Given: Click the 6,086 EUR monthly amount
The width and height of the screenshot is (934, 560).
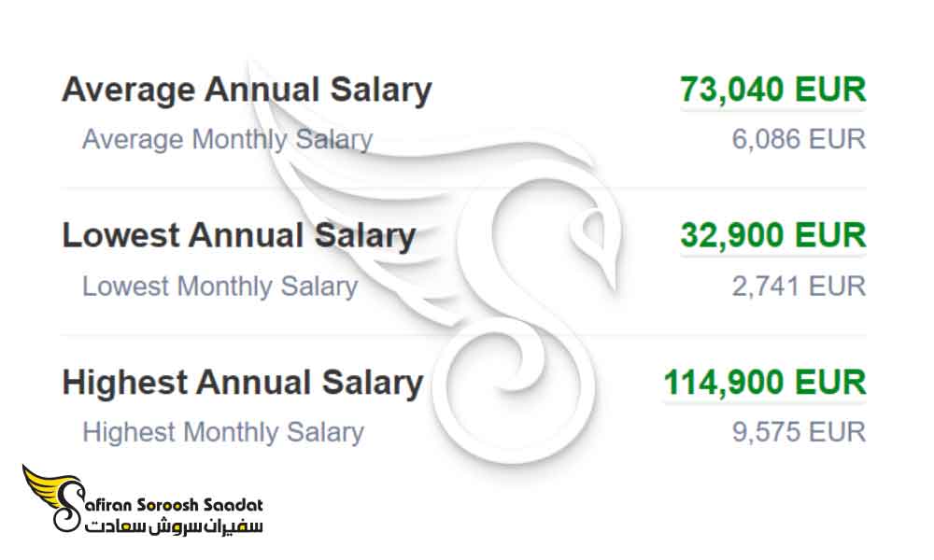Looking at the screenshot, I should pyautogui.click(x=799, y=139).
